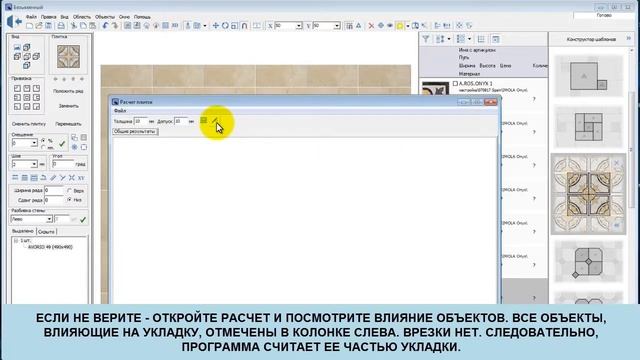The height and width of the screenshot is (360, 640).
Task: Click the 2D picture view icon
Action: (x=17, y=48)
